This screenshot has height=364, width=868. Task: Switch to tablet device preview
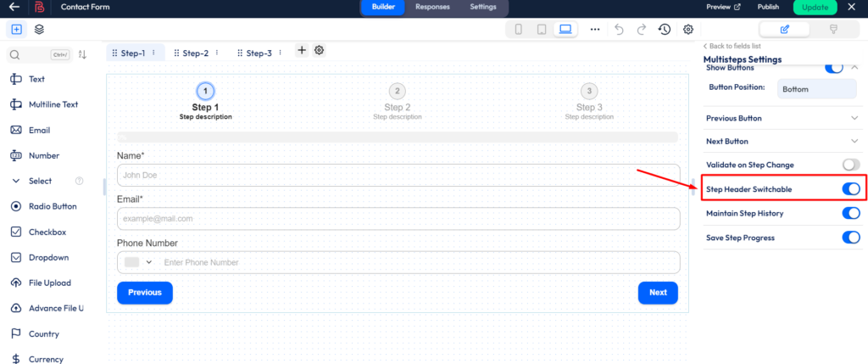[x=541, y=29]
